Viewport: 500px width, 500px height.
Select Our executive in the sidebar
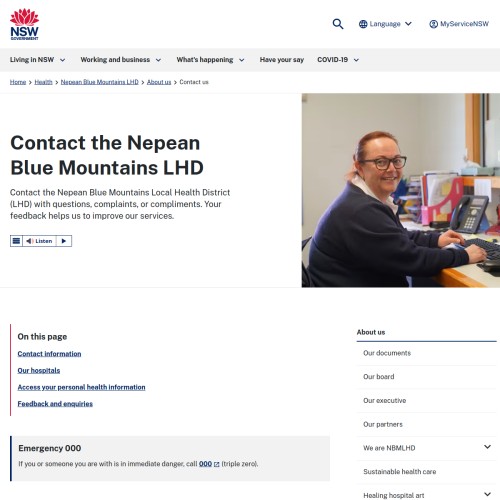click(x=384, y=401)
